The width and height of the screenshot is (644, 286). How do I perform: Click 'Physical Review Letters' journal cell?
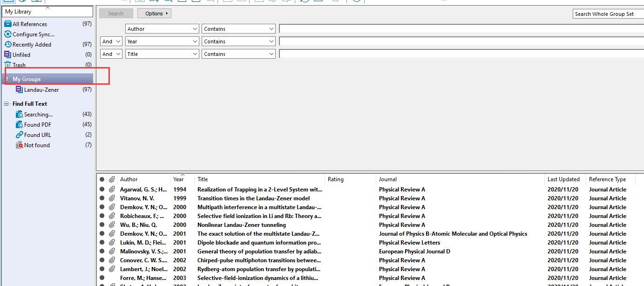(x=409, y=243)
